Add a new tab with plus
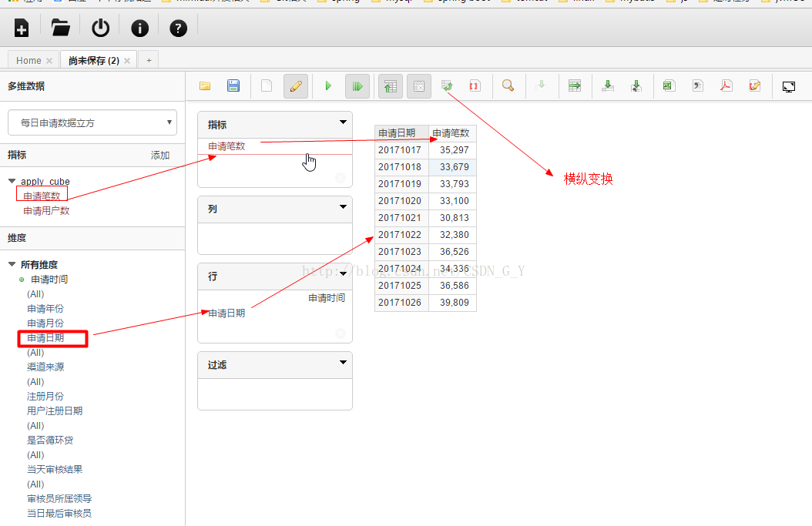Viewport: 812px width, 526px height. click(149, 61)
